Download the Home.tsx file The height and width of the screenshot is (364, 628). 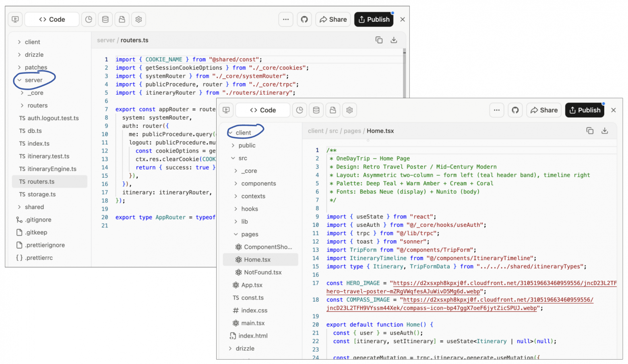(604, 131)
